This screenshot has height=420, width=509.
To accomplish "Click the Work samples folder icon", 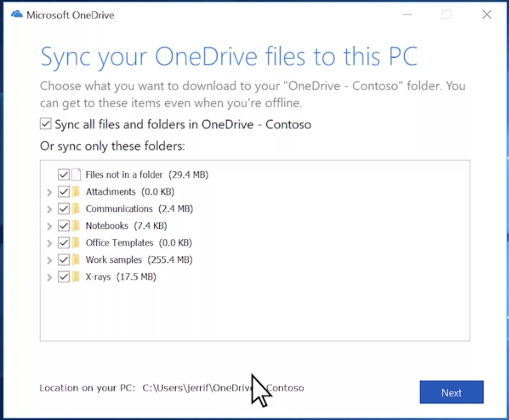I will (x=76, y=260).
